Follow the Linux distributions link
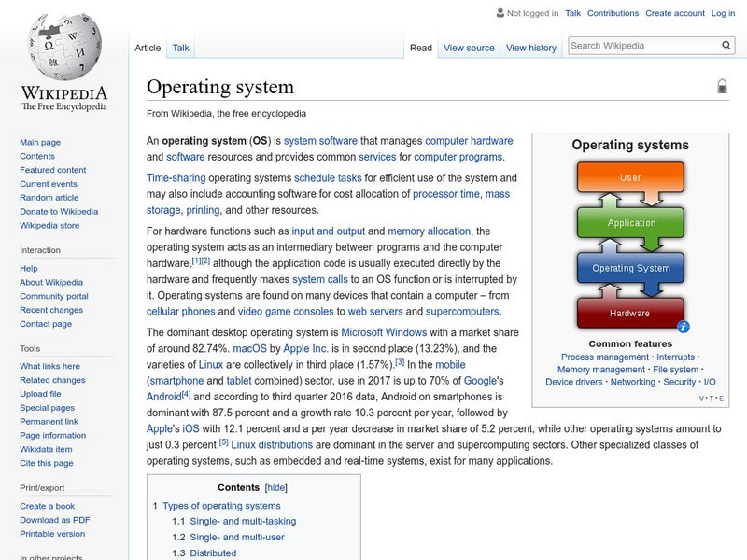The height and width of the screenshot is (560, 747). tap(272, 445)
